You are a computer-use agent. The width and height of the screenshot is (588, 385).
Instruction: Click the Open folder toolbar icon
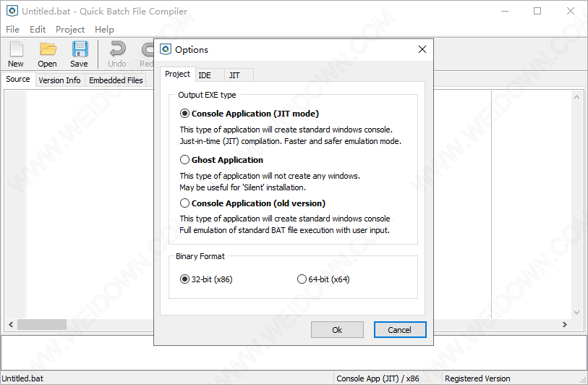point(48,50)
